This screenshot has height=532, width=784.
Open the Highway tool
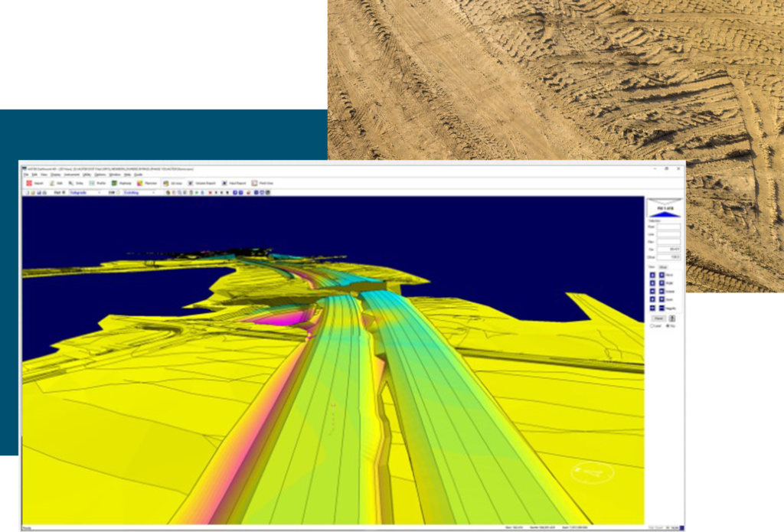pyautogui.click(x=123, y=184)
